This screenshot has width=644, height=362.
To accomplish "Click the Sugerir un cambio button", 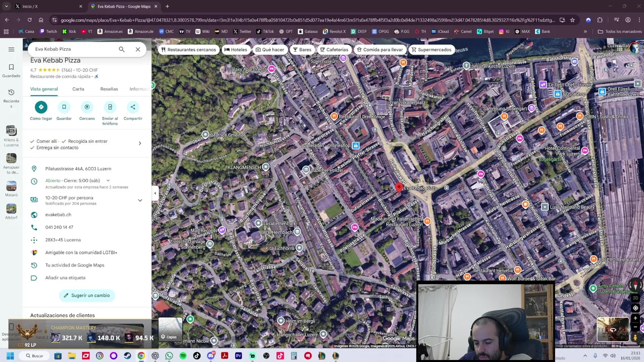I will click(x=87, y=296).
